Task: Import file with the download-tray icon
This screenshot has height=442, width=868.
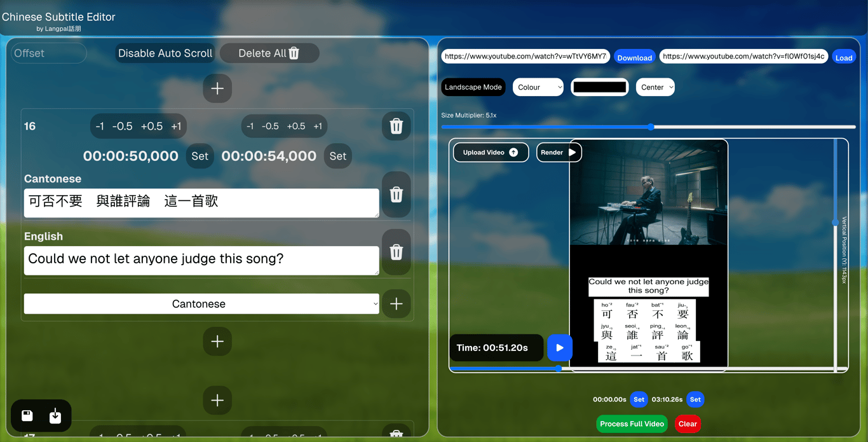Action: (x=55, y=416)
